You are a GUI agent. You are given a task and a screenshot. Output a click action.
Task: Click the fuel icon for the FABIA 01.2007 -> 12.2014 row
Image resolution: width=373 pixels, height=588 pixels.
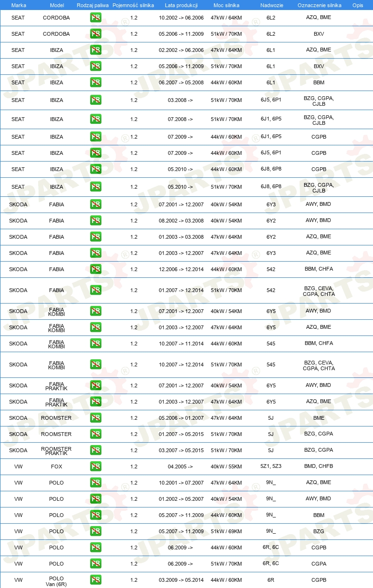[95, 290]
